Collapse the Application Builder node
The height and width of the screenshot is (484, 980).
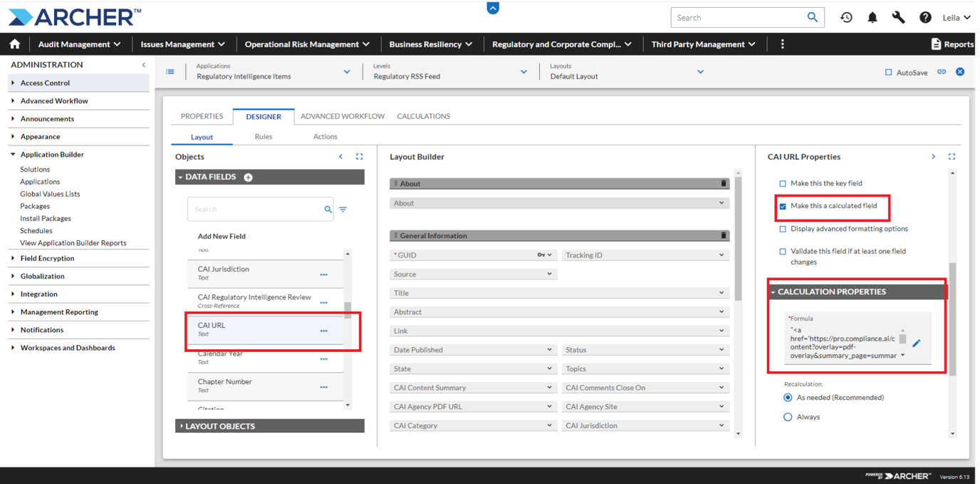pos(13,154)
